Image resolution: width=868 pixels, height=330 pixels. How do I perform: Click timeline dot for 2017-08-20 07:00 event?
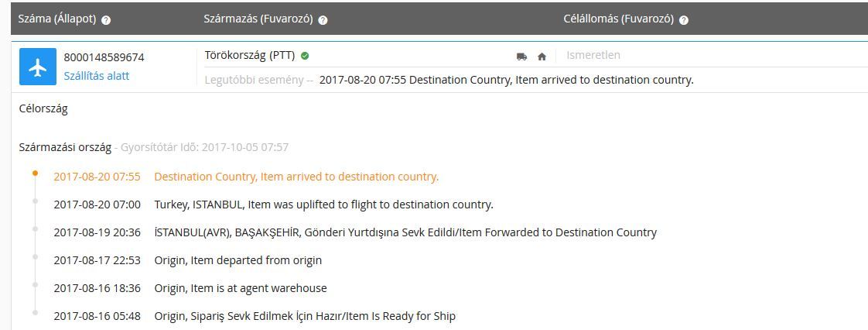click(35, 201)
